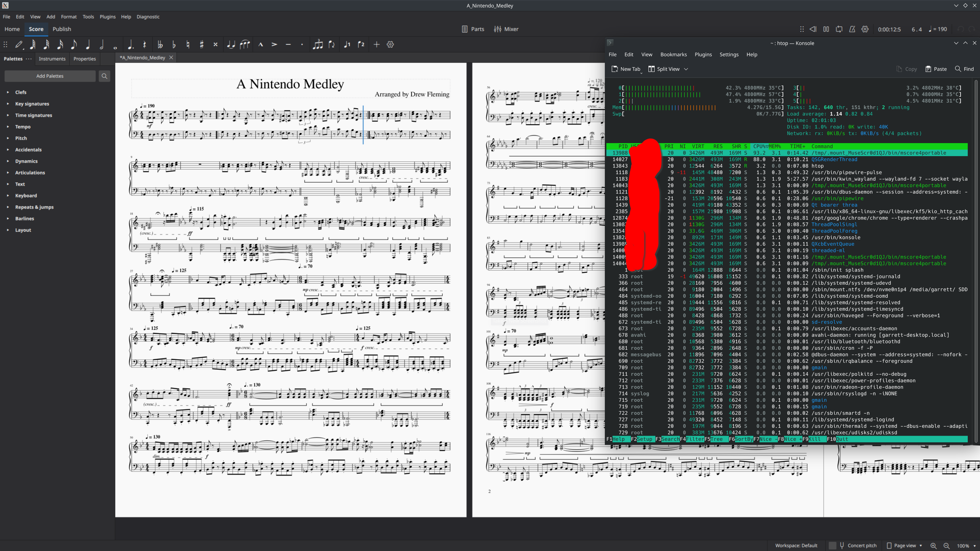Click the Add Palettes button
This screenshot has width=980, height=551.
[50, 76]
